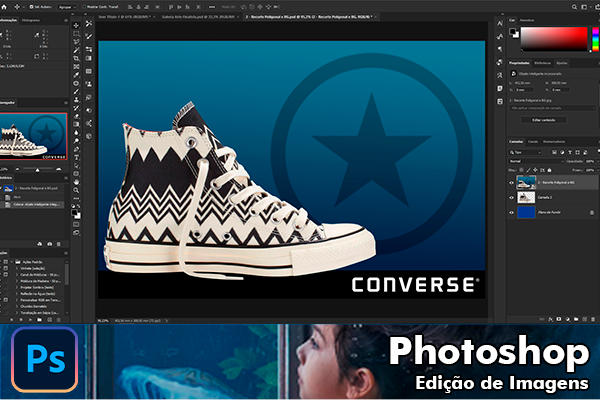Select the Hand tool
Viewport: 600px width, 400px height.
coord(76,182)
